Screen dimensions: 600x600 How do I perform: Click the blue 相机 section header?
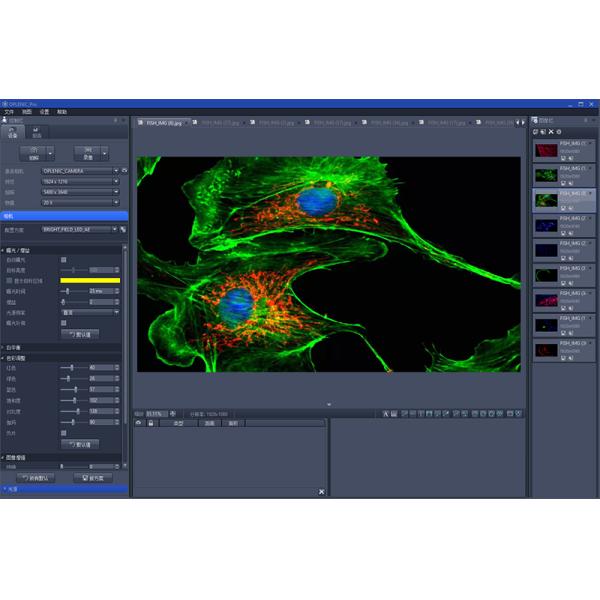point(64,216)
